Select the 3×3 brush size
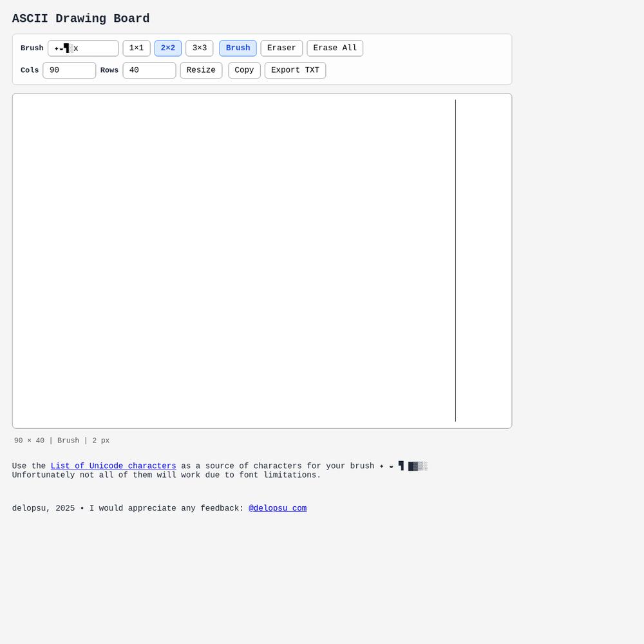This screenshot has width=644, height=644. coord(200,48)
